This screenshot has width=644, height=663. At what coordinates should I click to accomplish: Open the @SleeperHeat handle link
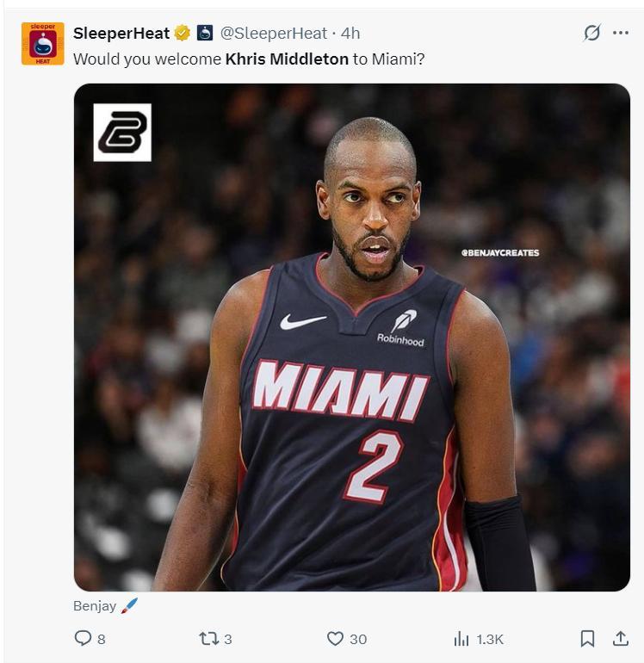pyautogui.click(x=274, y=33)
